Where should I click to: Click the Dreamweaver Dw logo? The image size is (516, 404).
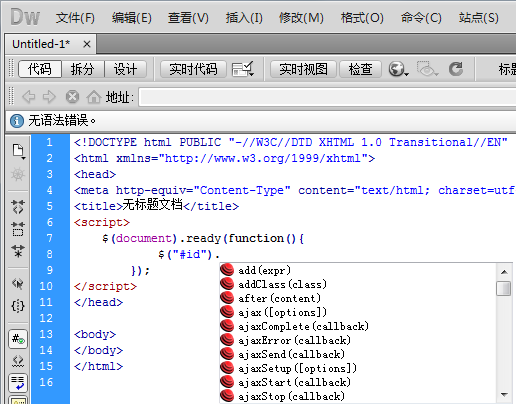25,17
